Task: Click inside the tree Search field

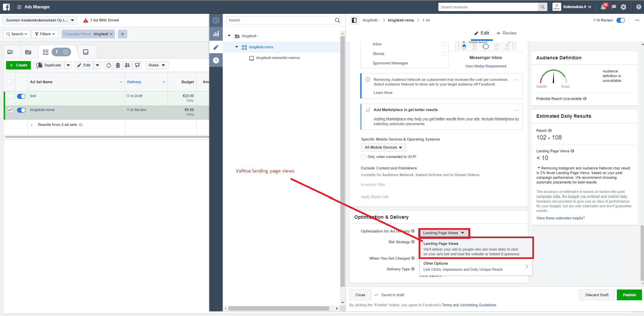Action: click(x=284, y=20)
